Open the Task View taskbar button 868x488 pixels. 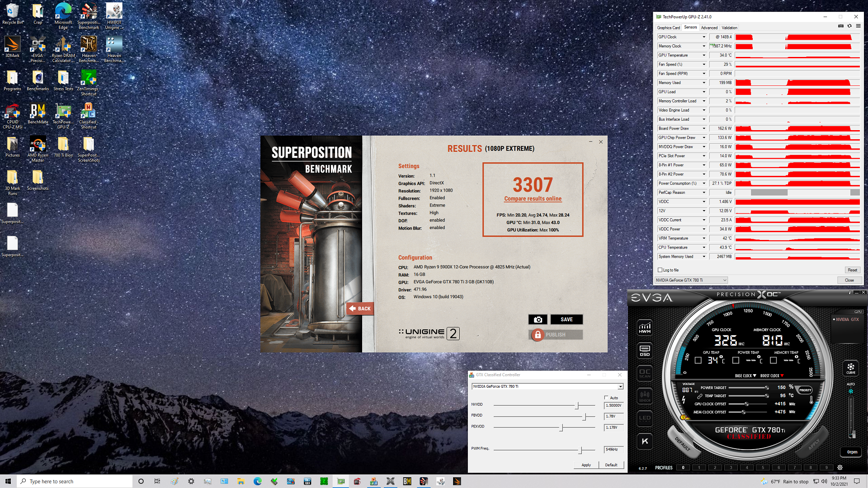tap(157, 481)
